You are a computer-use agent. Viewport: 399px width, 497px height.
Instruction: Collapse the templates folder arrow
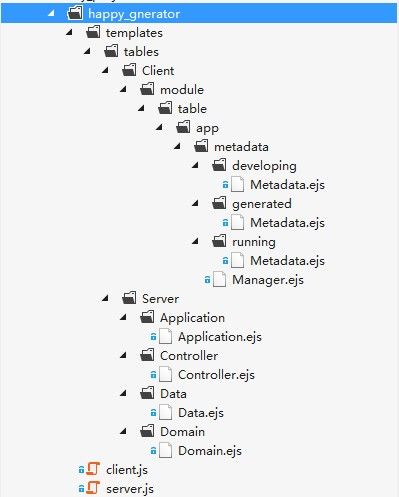[69, 32]
